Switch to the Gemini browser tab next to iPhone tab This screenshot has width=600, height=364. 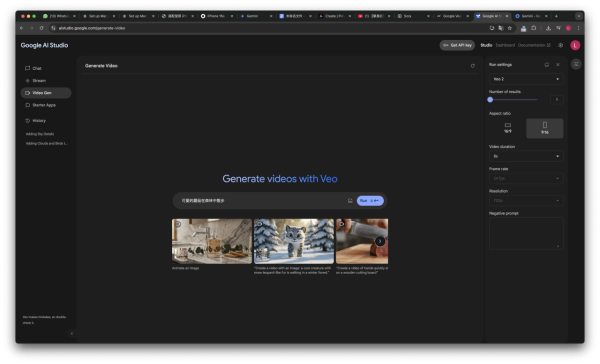click(x=256, y=16)
